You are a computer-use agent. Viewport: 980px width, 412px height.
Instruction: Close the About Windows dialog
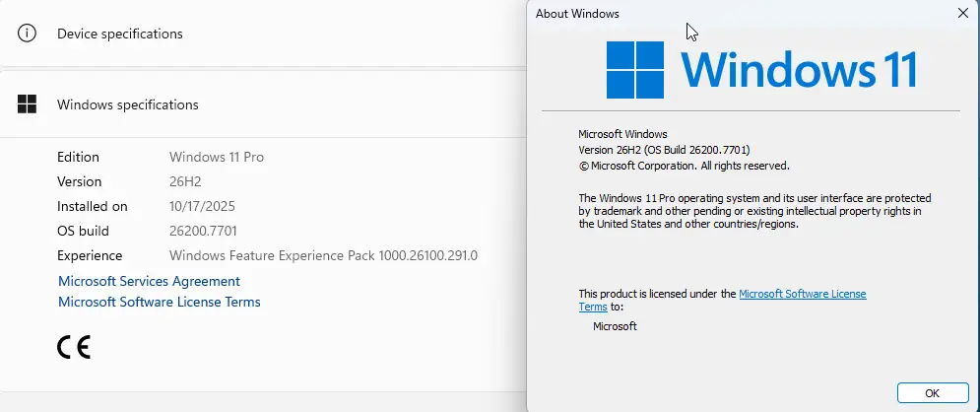point(963,13)
